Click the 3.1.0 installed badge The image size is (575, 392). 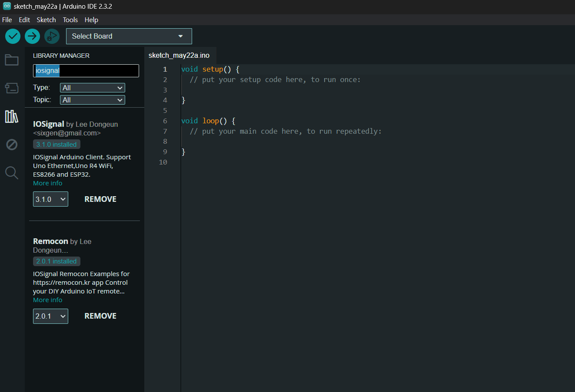click(57, 145)
